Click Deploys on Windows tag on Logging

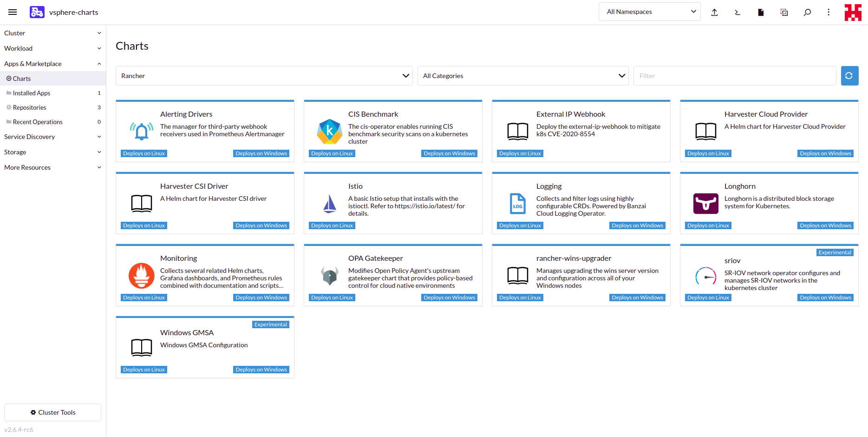[638, 225]
